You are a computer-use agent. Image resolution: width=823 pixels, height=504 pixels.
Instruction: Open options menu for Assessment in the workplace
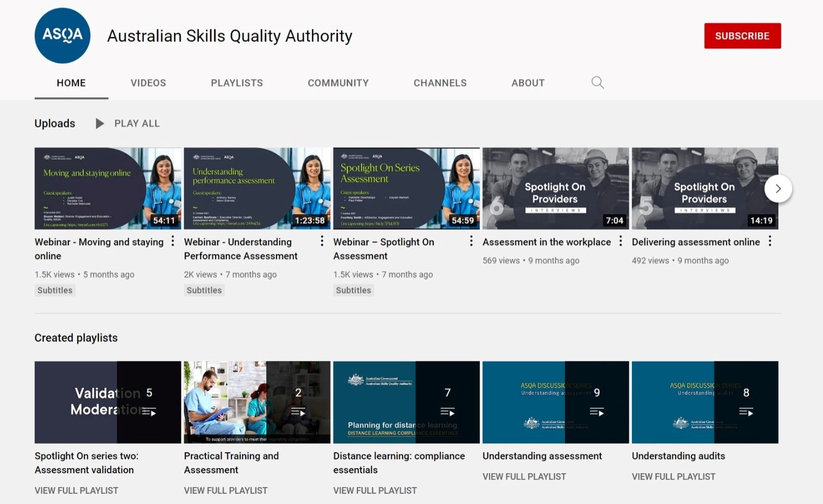click(x=620, y=241)
